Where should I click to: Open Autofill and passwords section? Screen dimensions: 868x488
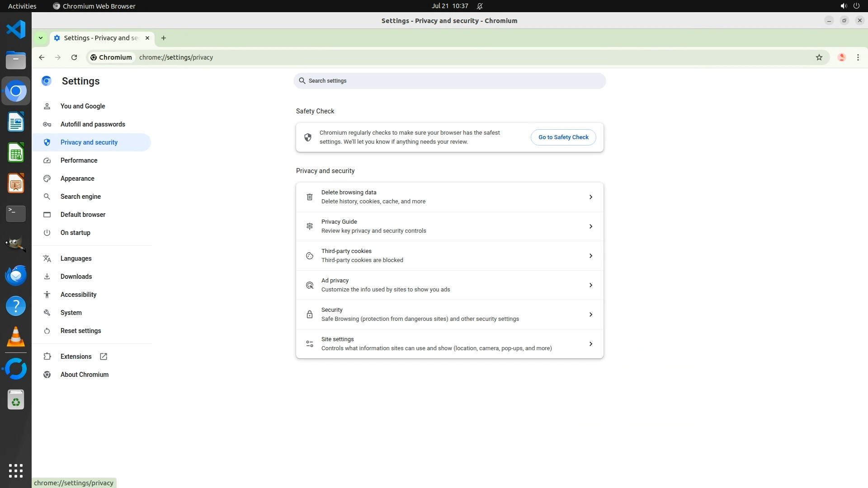pyautogui.click(x=93, y=124)
